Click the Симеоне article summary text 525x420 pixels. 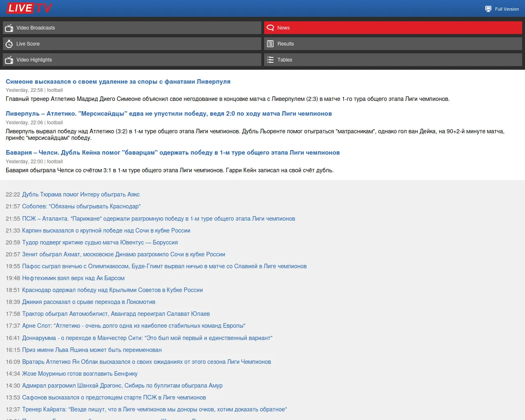[228, 99]
